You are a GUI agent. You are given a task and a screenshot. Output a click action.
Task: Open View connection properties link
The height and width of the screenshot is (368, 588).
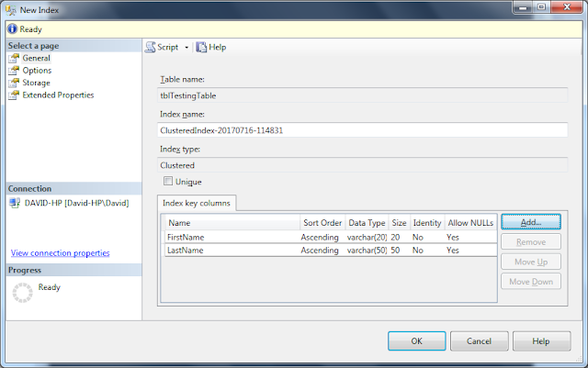point(61,253)
